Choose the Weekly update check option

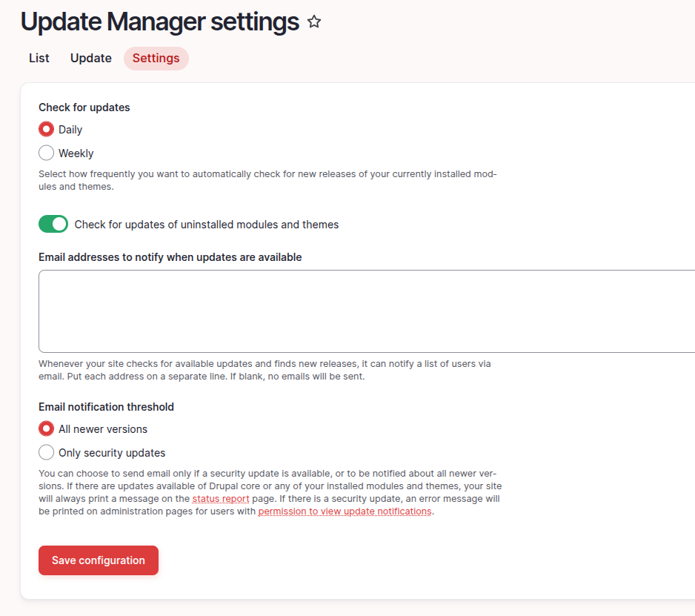(x=47, y=153)
